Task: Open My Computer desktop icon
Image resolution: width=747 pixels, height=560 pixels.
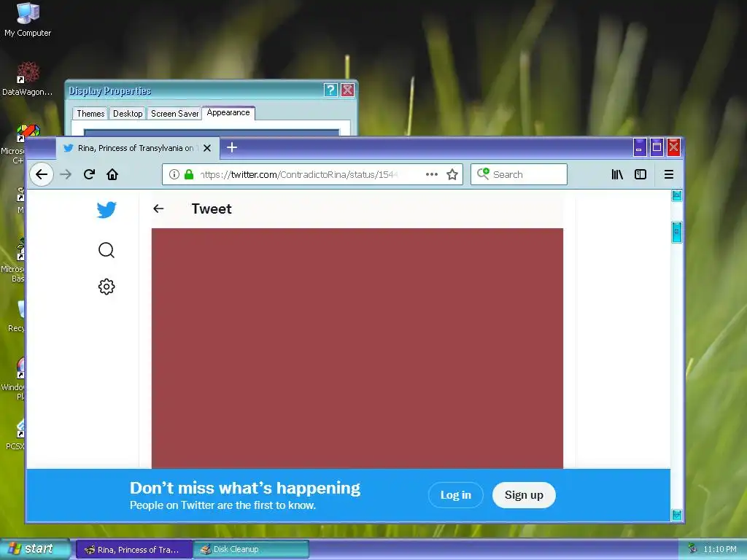Action: tap(28, 20)
